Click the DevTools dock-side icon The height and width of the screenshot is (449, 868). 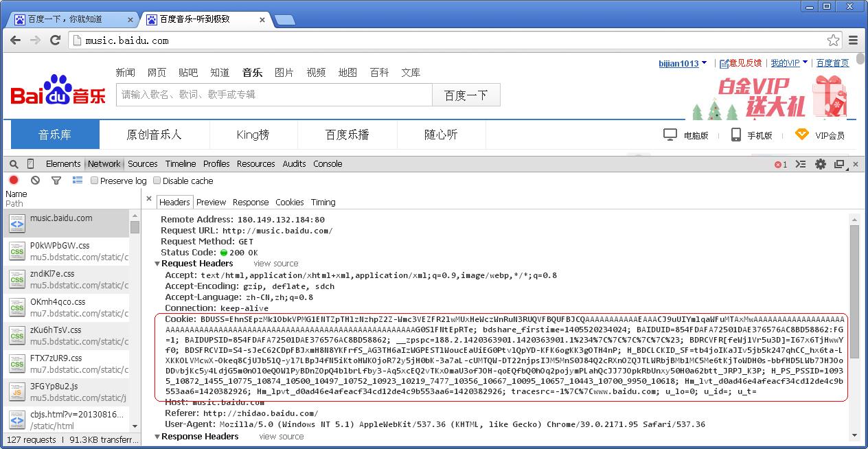click(x=839, y=164)
